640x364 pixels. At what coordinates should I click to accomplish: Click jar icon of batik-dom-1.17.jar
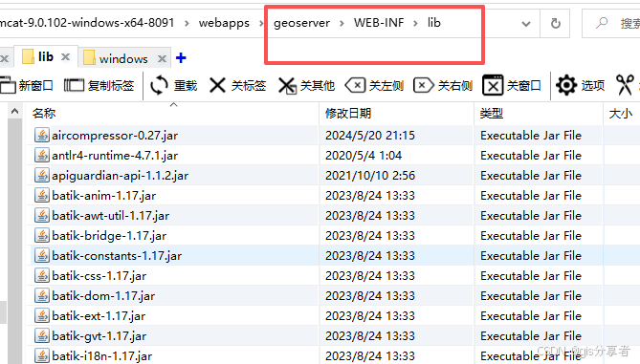[x=42, y=295]
